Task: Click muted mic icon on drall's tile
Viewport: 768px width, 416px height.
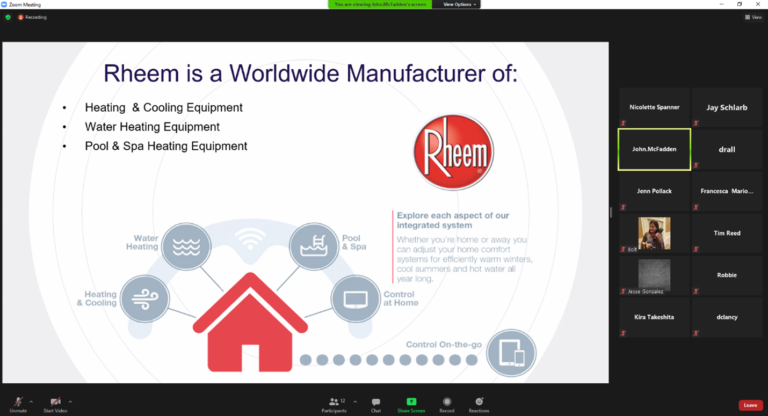Action: point(696,165)
